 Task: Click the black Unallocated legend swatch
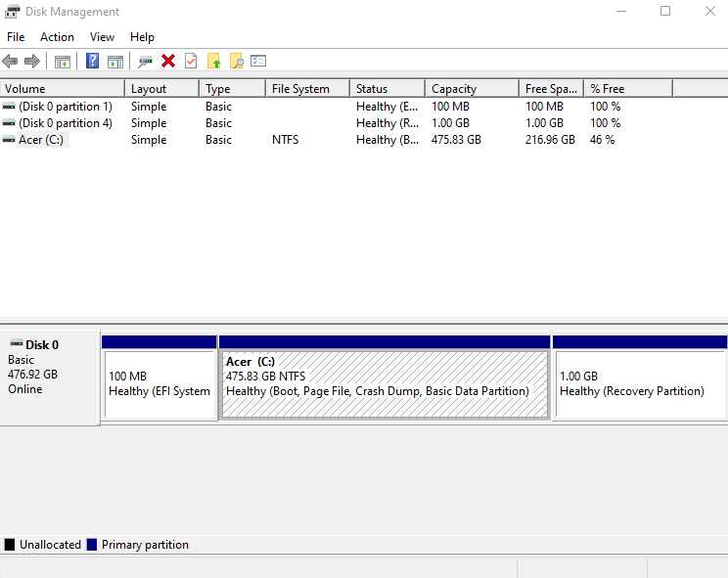coord(9,545)
